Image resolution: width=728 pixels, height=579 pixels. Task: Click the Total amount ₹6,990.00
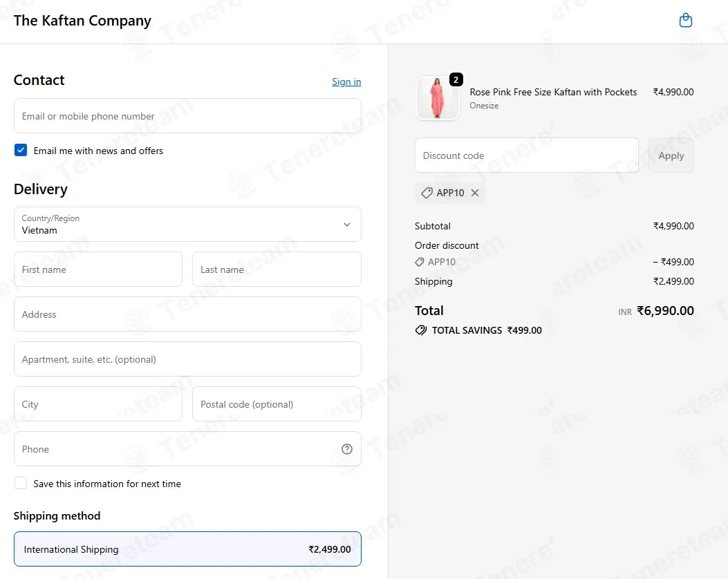pos(665,310)
